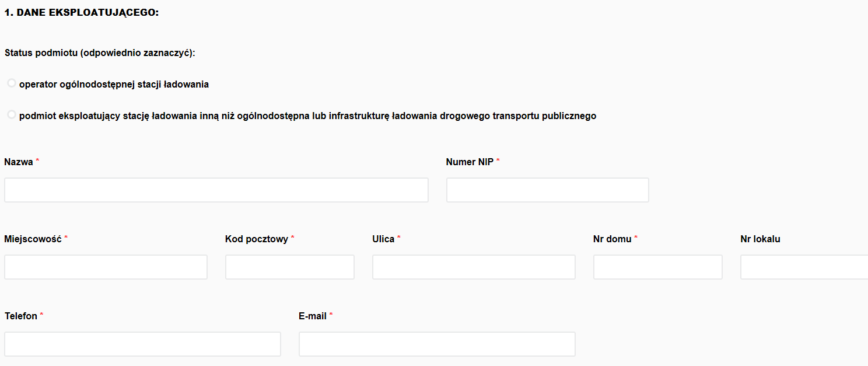Viewport: 868px width, 366px height.
Task: Click the 'Kod pocztowy' field label
Action: click(x=256, y=239)
